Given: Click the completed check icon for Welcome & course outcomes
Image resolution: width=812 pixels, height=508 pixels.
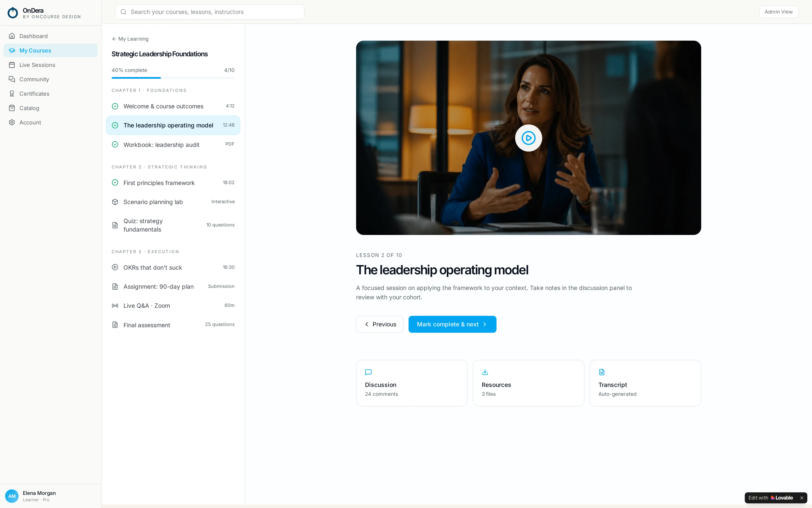Looking at the screenshot, I should point(115,106).
